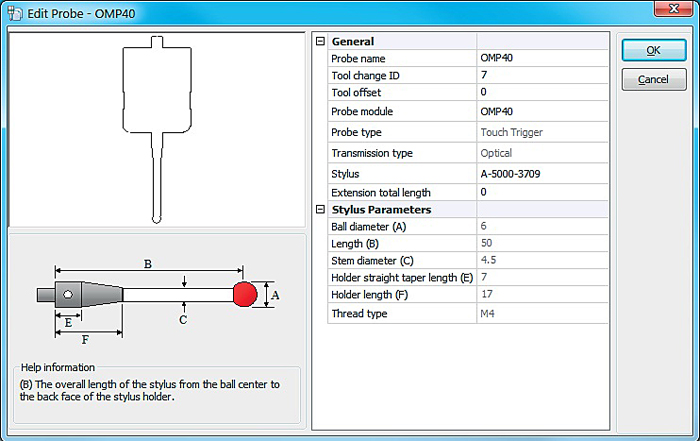Image resolution: width=700 pixels, height=441 pixels.
Task: Close the Edit Probe dialog
Action: tap(674, 8)
